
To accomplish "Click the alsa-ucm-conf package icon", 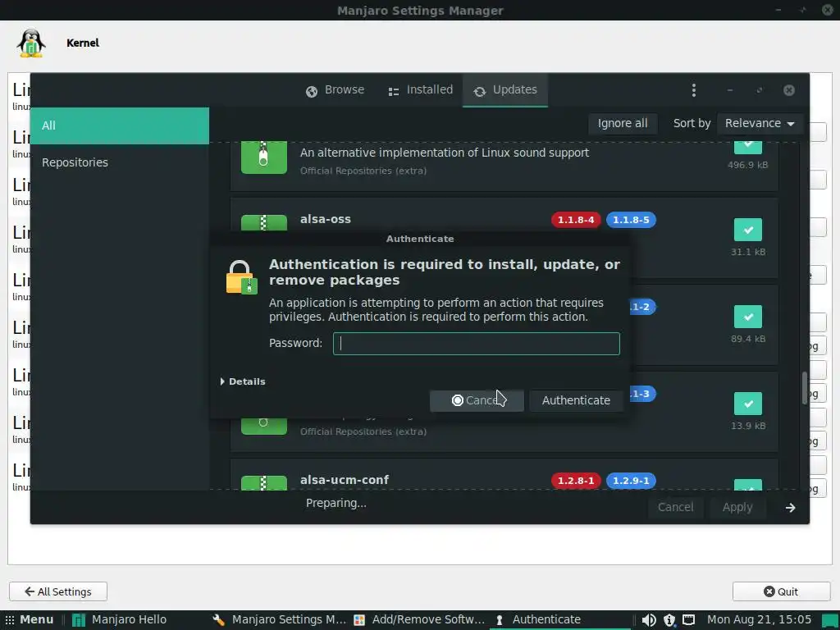I will pos(264,482).
